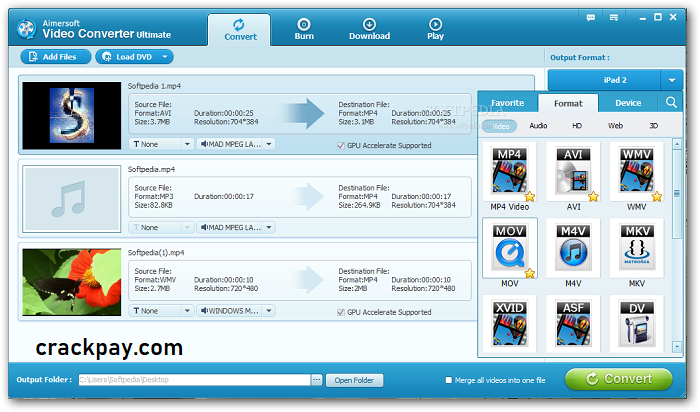Image resolution: width=700 pixels, height=412 pixels.
Task: Switch to the Download tab
Action: click(x=369, y=30)
